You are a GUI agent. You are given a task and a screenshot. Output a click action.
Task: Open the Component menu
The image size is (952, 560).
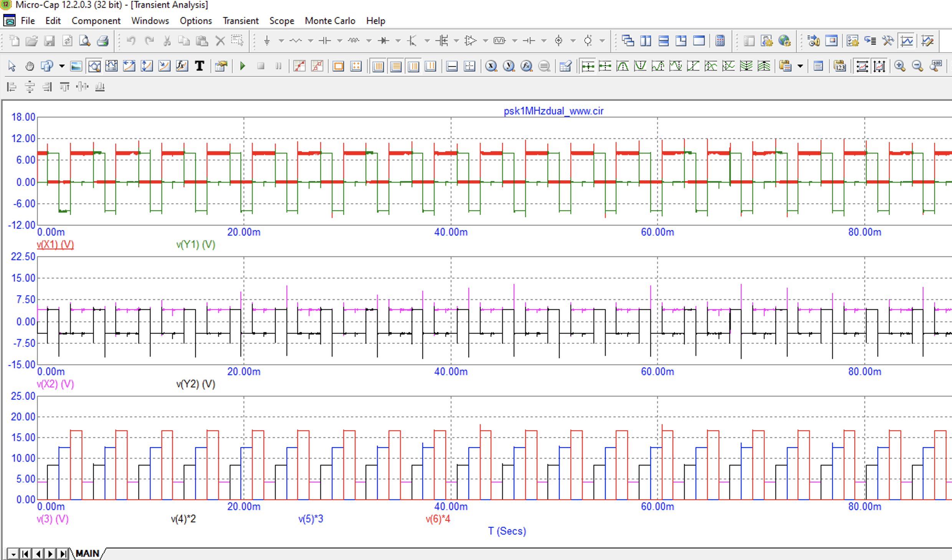pyautogui.click(x=96, y=21)
